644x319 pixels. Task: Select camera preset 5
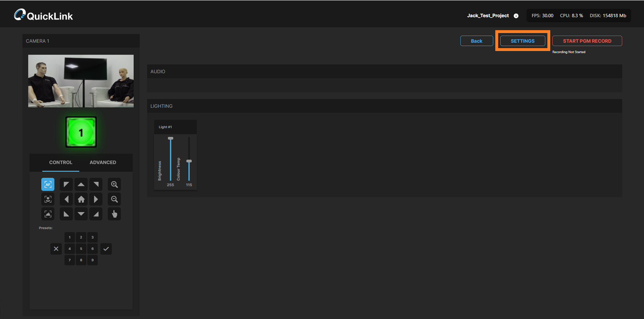tap(81, 249)
